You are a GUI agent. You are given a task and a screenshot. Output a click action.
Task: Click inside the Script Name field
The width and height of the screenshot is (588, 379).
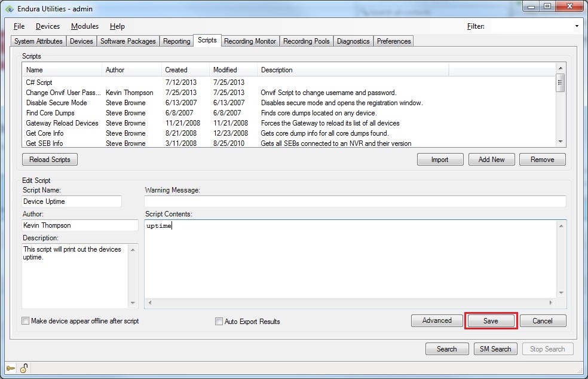[71, 201]
